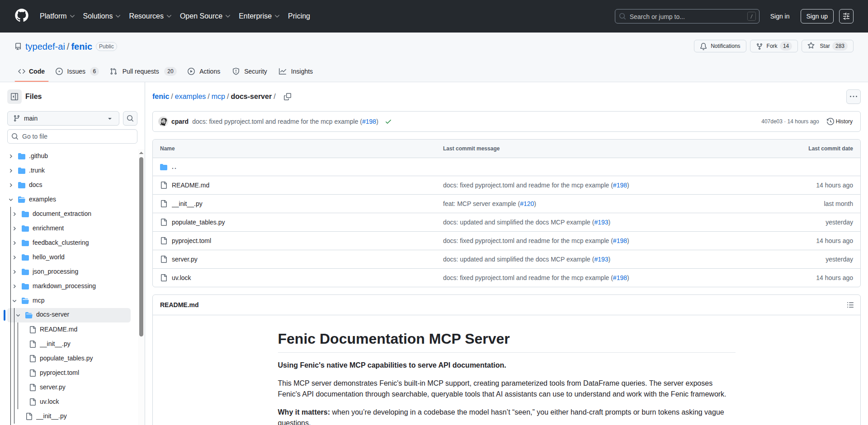The height and width of the screenshot is (425, 868).
Task: Click the examples breadcrumb link
Action: pos(190,97)
